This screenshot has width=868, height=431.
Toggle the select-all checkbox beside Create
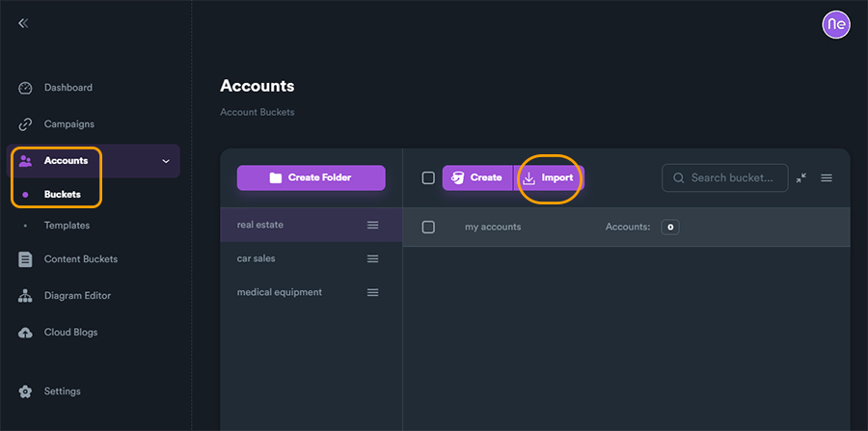coord(428,178)
